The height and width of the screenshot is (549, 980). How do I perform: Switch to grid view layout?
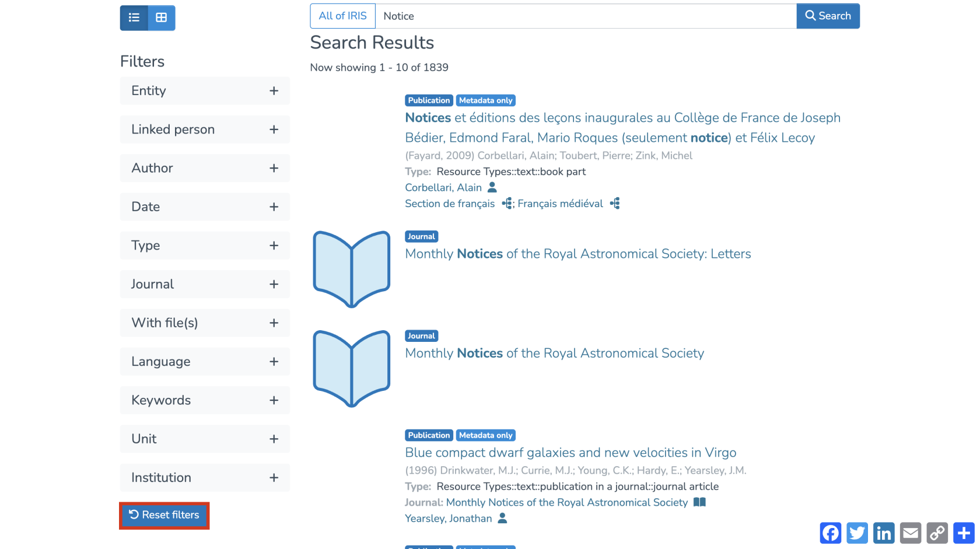pyautogui.click(x=162, y=18)
